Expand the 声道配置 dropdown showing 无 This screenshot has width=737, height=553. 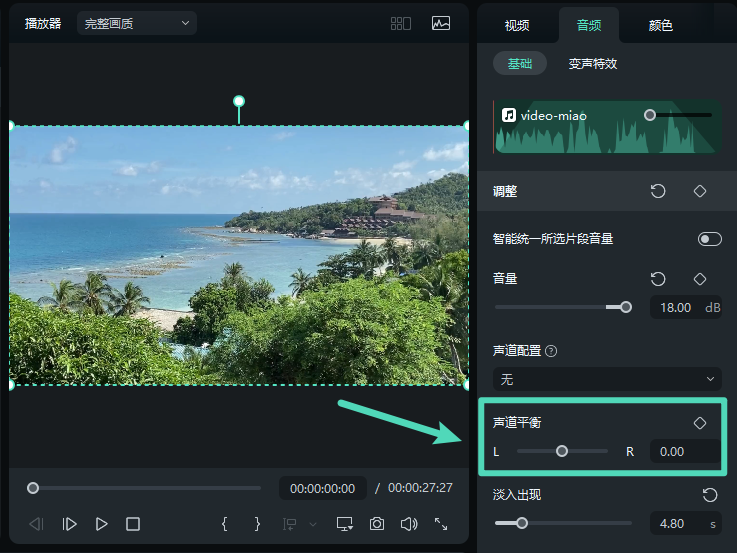[607, 379]
